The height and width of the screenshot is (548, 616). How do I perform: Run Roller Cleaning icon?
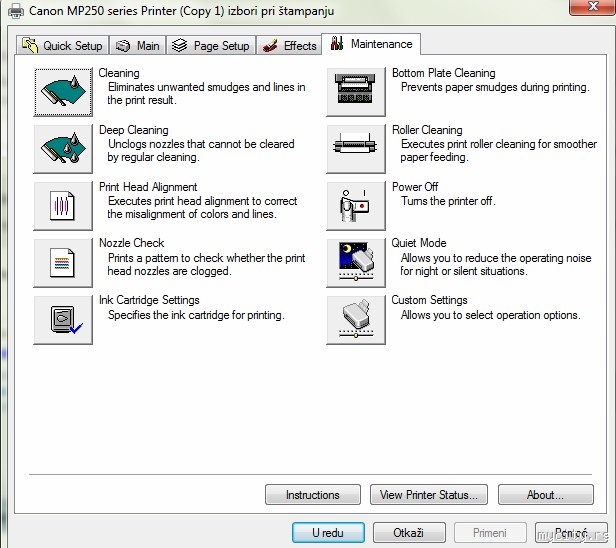pyautogui.click(x=356, y=149)
